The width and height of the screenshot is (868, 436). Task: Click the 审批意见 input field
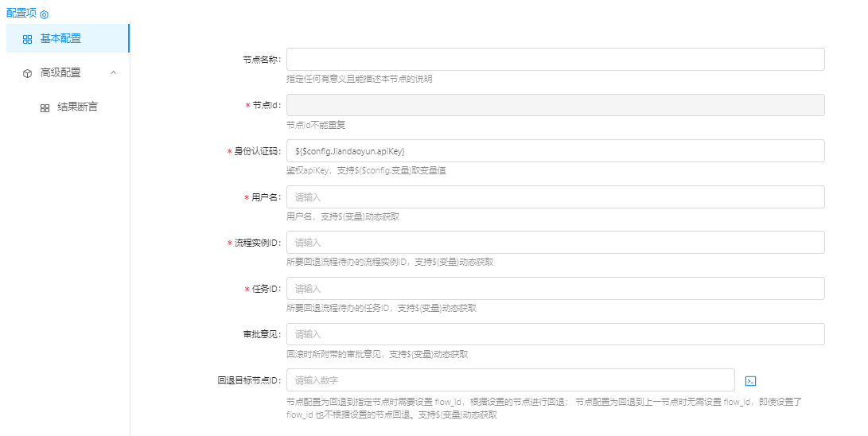coord(555,334)
